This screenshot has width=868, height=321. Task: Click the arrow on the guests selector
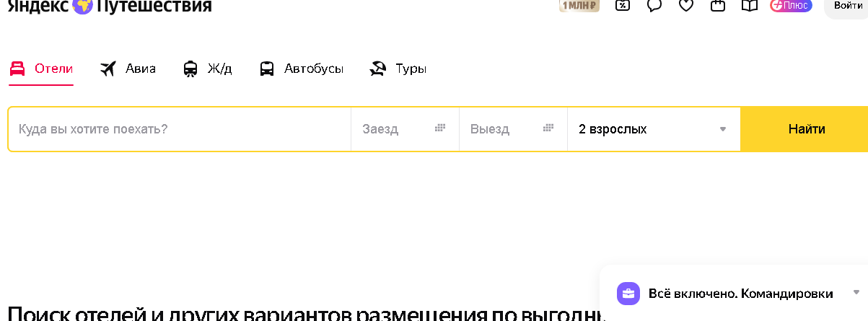(723, 130)
